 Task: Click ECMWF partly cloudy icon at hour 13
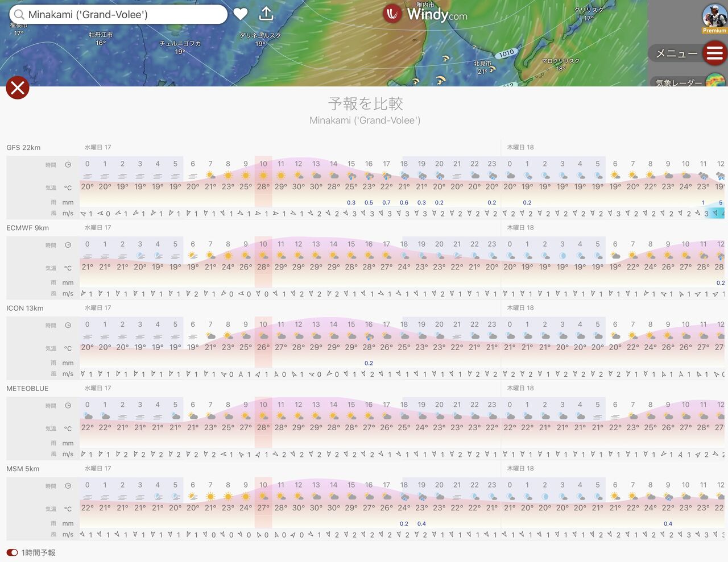[x=316, y=256]
